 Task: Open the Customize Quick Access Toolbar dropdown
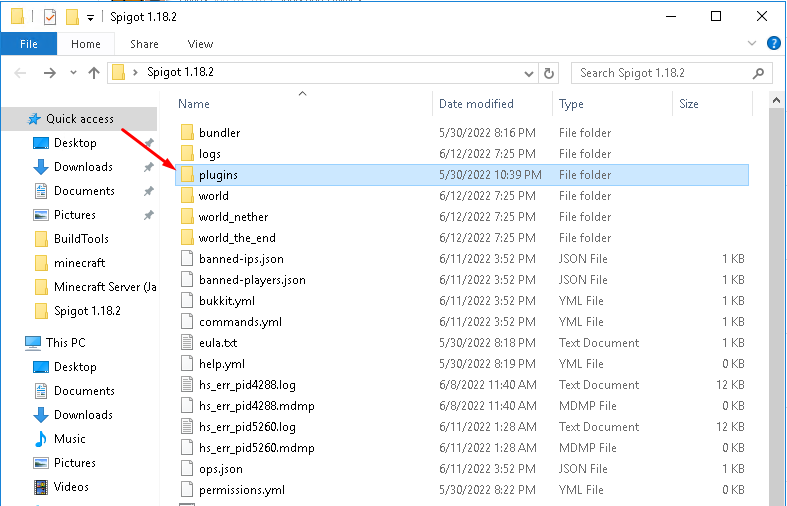tap(90, 18)
